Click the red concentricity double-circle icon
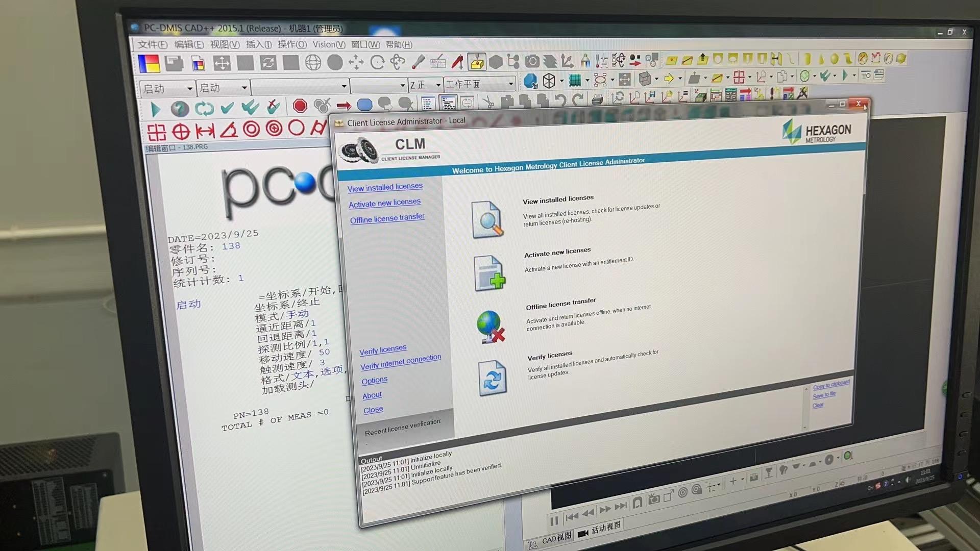980x551 pixels. [x=251, y=129]
